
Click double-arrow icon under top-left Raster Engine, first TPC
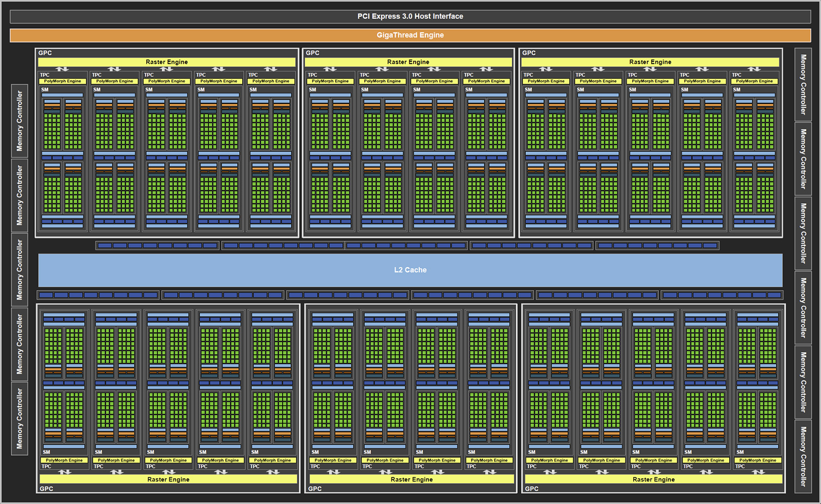point(62,69)
